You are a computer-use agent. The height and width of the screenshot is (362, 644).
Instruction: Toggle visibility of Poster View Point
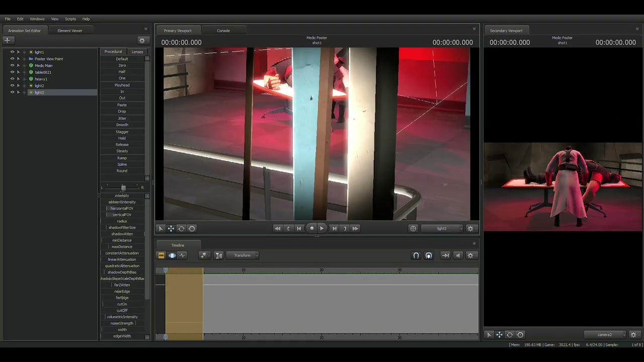pyautogui.click(x=13, y=59)
